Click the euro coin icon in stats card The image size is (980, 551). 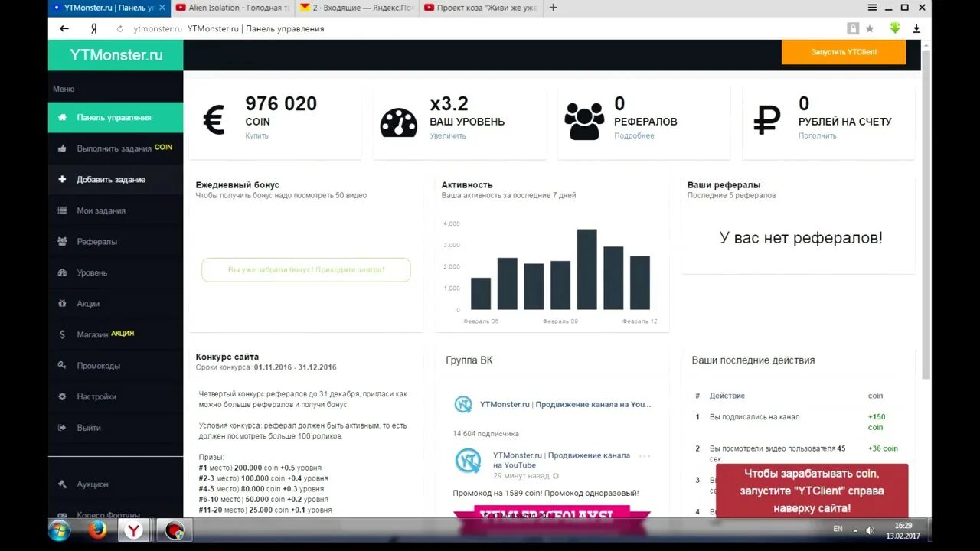point(214,120)
